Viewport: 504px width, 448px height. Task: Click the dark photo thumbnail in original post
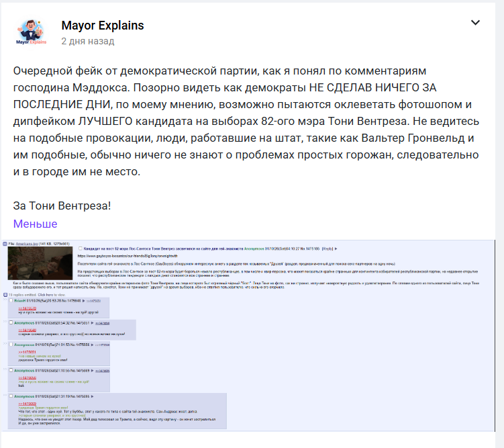click(x=40, y=264)
